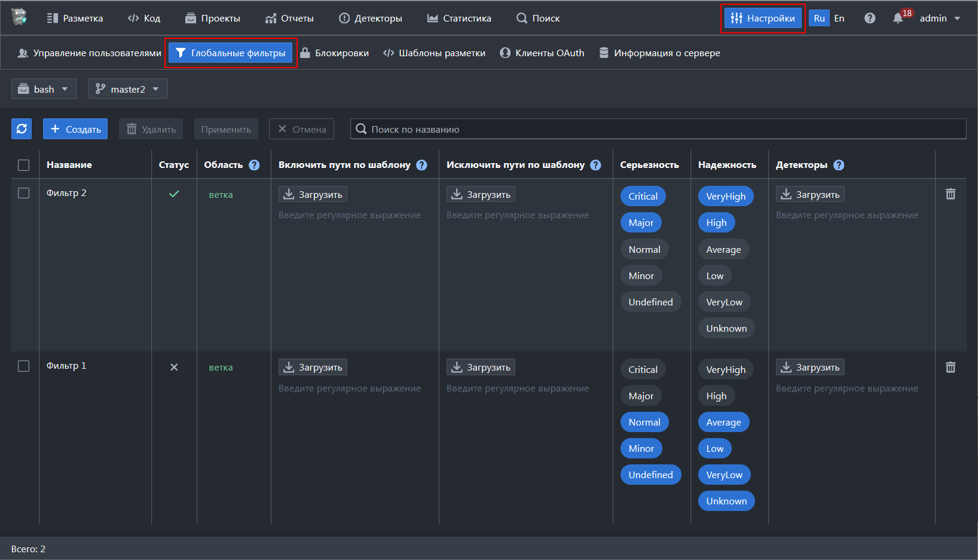The height and width of the screenshot is (560, 978).
Task: Delete Фильтр 2 using its trash icon
Action: tap(951, 194)
